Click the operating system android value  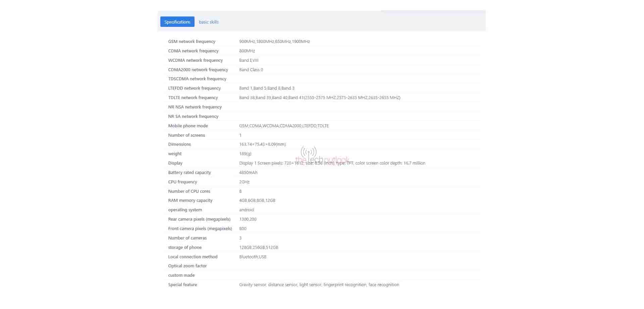(x=246, y=210)
